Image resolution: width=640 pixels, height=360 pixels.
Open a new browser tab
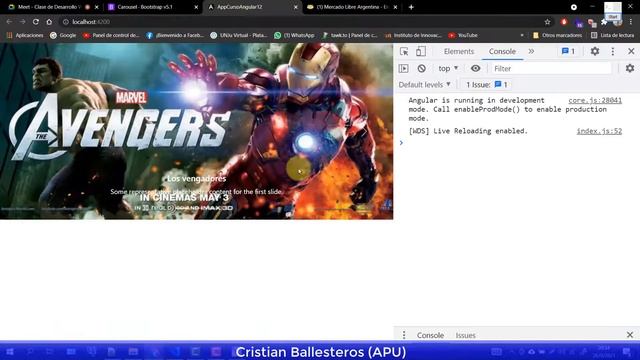pos(411,7)
